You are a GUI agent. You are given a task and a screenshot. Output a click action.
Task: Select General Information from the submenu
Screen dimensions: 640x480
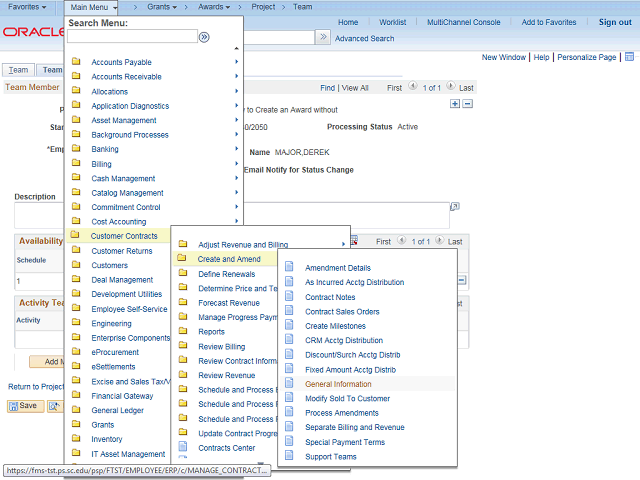pos(338,384)
